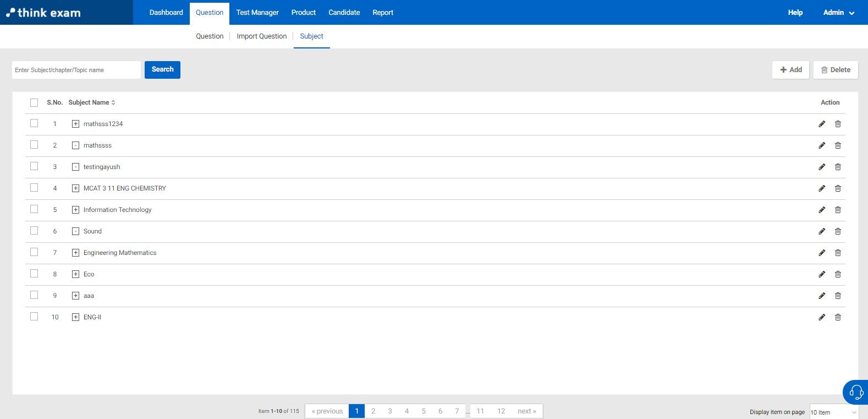Open the Subject sub-tab
868x419 pixels.
coord(311,36)
